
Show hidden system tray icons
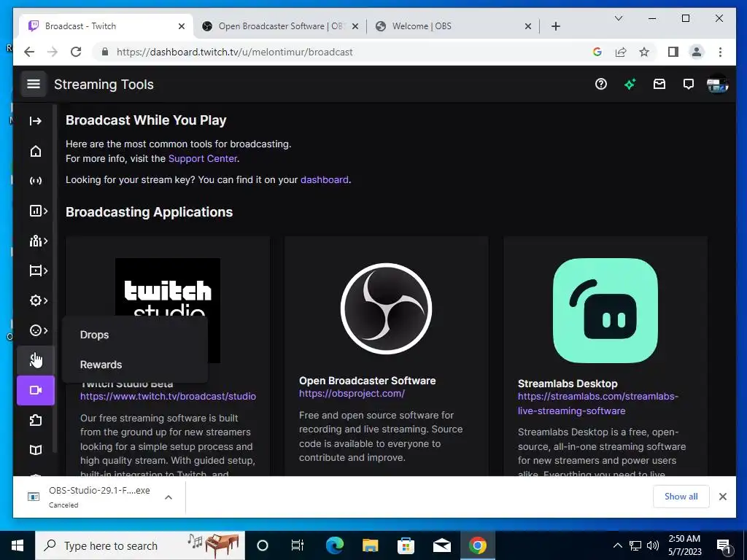click(617, 545)
